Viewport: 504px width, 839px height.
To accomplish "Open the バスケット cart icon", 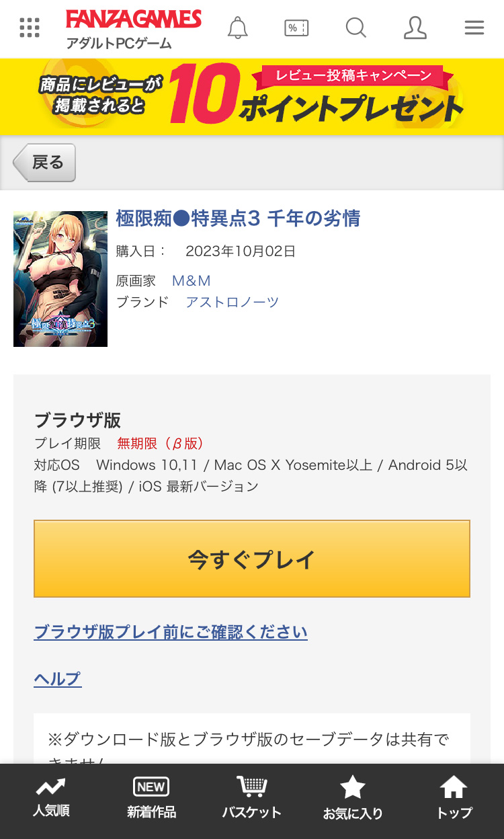I will (251, 799).
